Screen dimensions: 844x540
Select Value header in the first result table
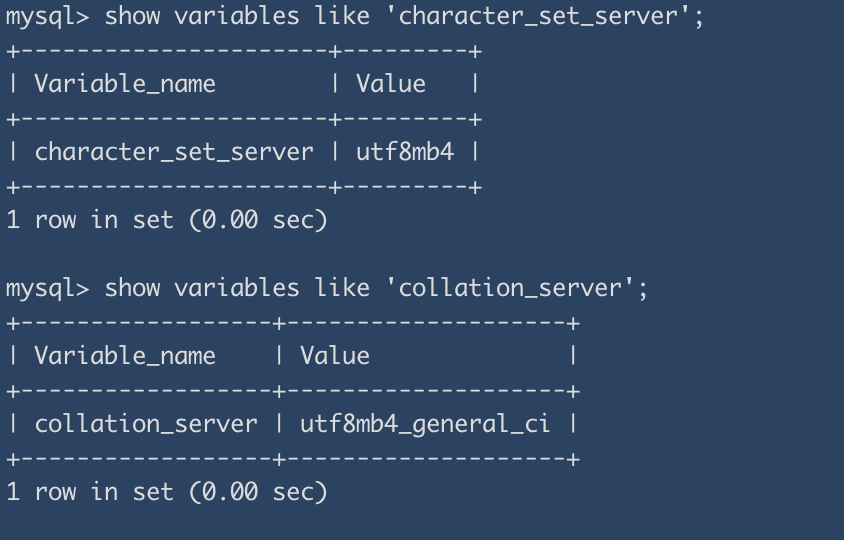391,84
